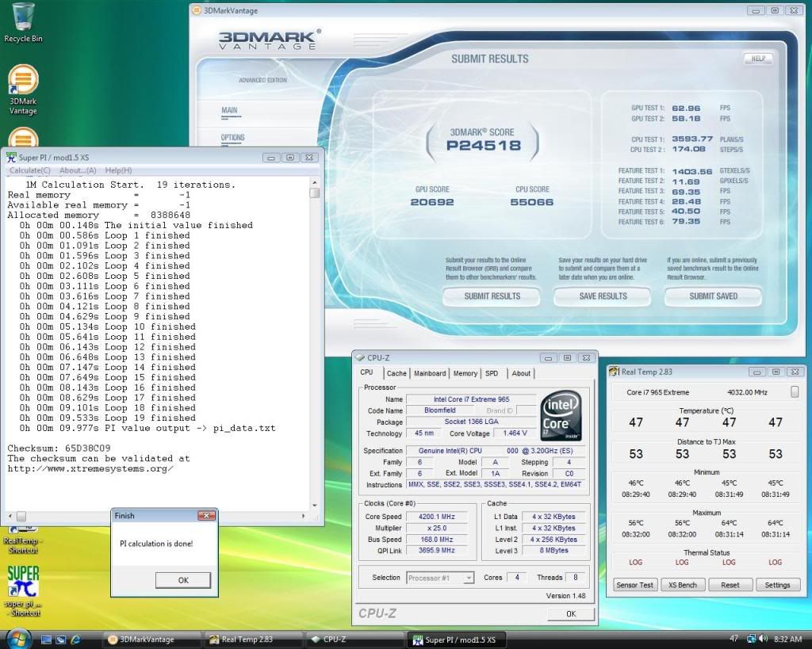Click the Super PI title bar icon
The width and height of the screenshot is (812, 649).
[x=11, y=158]
